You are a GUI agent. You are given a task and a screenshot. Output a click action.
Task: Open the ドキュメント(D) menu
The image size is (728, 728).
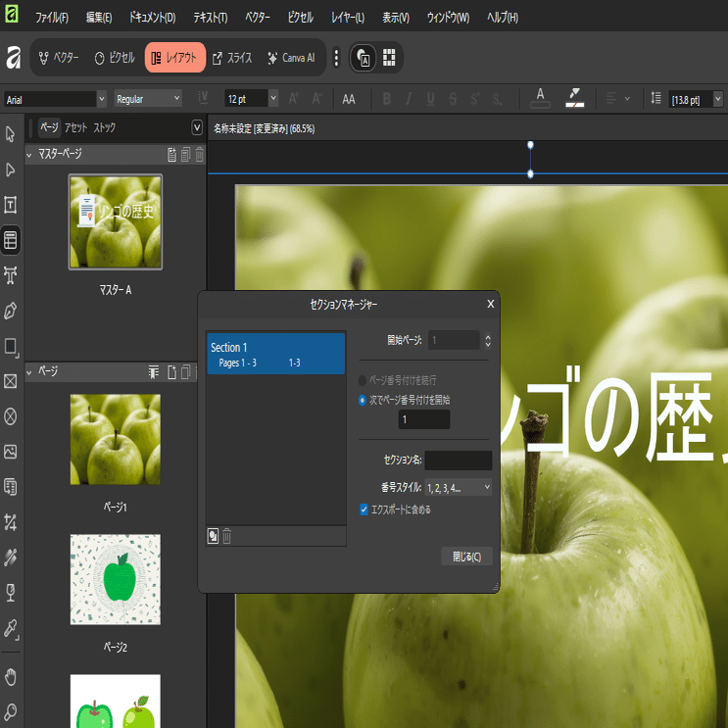152,18
